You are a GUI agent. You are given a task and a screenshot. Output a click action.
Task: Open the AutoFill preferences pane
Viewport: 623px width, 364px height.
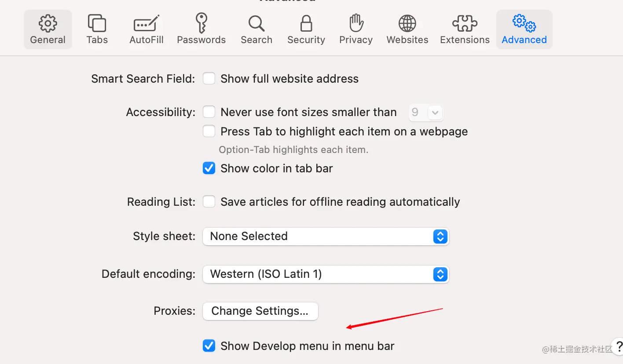[x=147, y=24]
